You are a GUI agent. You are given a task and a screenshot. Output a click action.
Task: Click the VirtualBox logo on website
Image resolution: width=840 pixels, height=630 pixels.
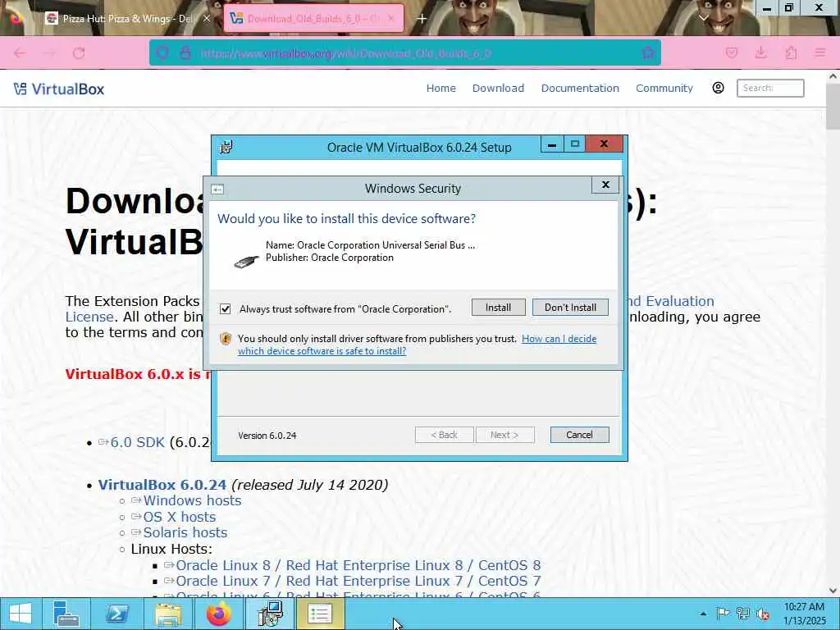tap(59, 89)
